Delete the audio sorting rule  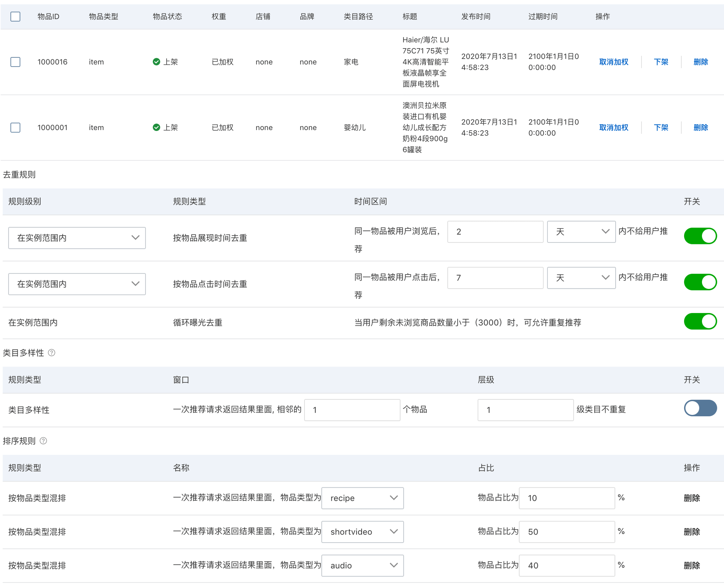coord(692,565)
